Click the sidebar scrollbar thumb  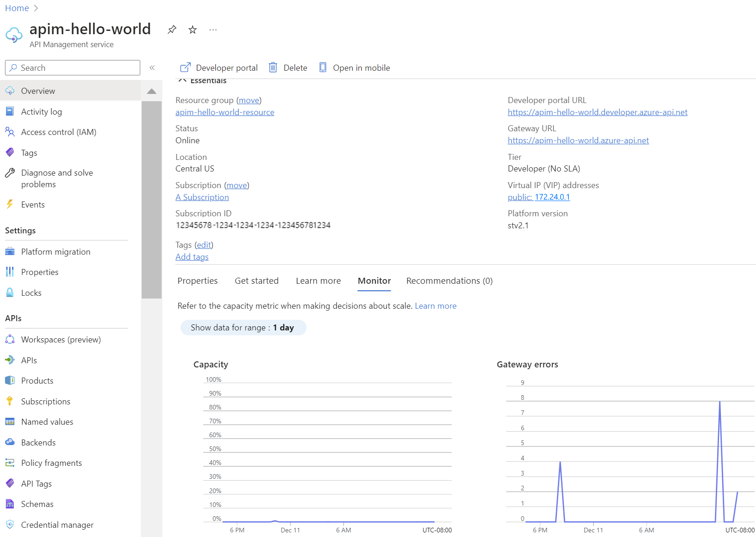click(x=151, y=200)
